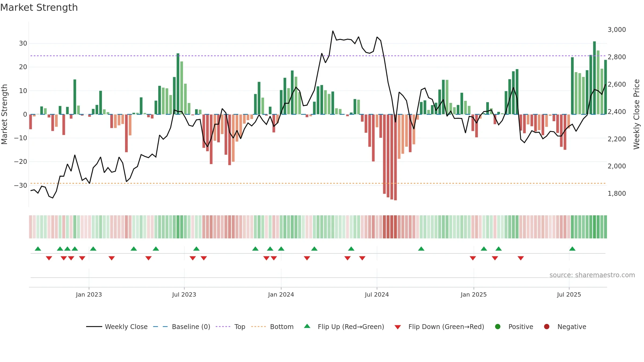This screenshot has width=644, height=362.
Task: Click the Jul 2023 axis label
Action: [x=184, y=294]
